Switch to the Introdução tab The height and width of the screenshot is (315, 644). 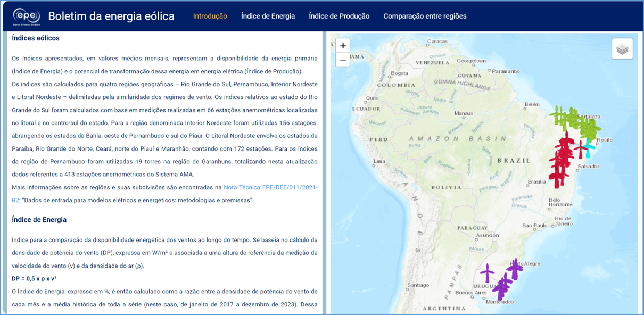point(210,16)
